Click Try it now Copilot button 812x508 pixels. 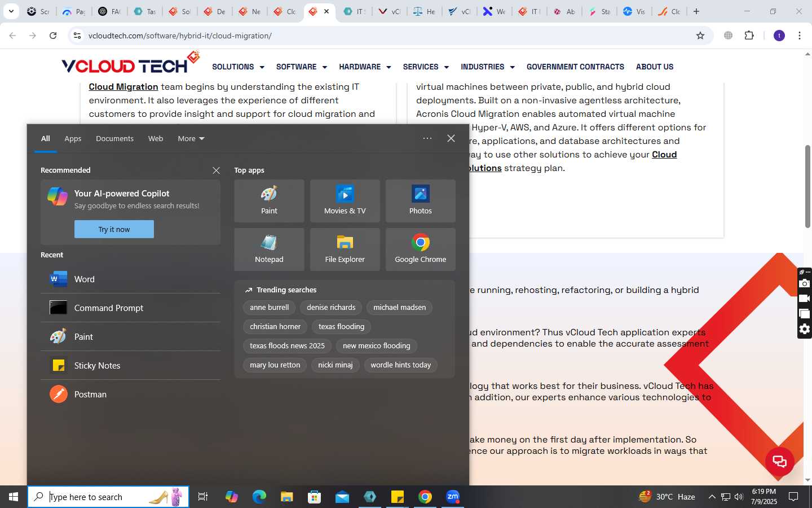coord(114,229)
